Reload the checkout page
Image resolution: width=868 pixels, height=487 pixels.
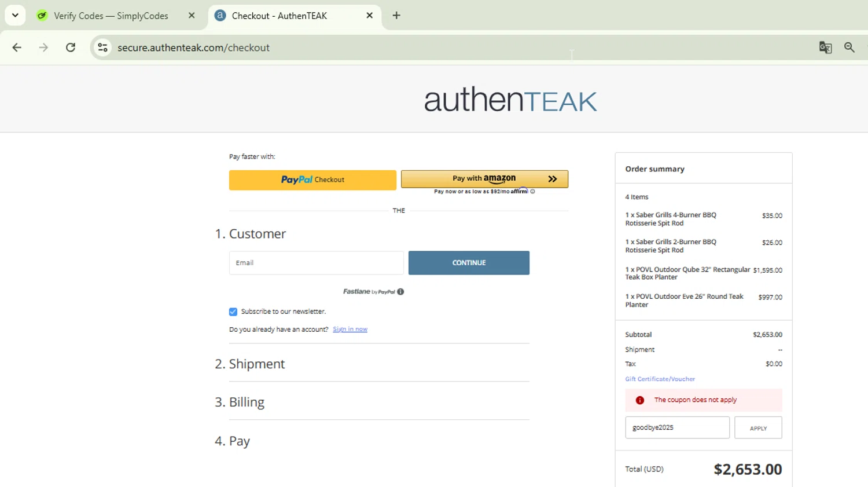tap(71, 47)
